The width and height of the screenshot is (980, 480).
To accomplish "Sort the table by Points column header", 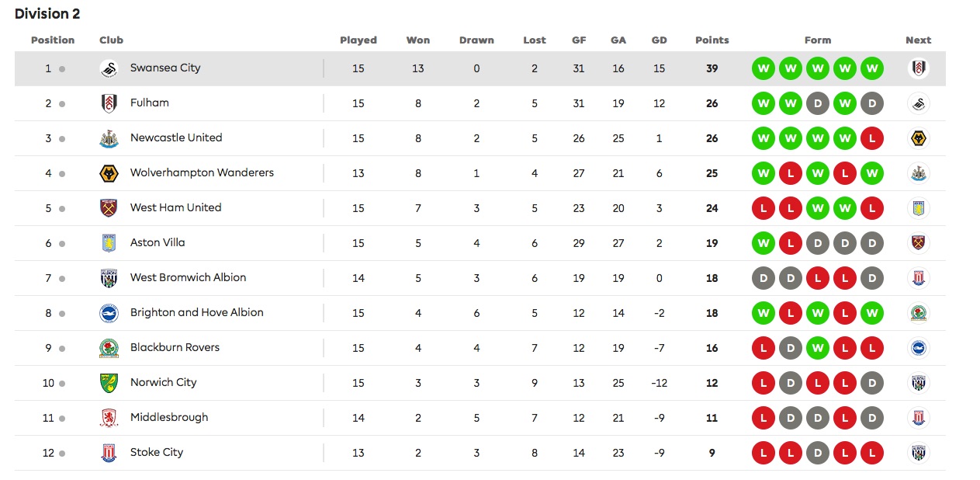I will tap(712, 40).
